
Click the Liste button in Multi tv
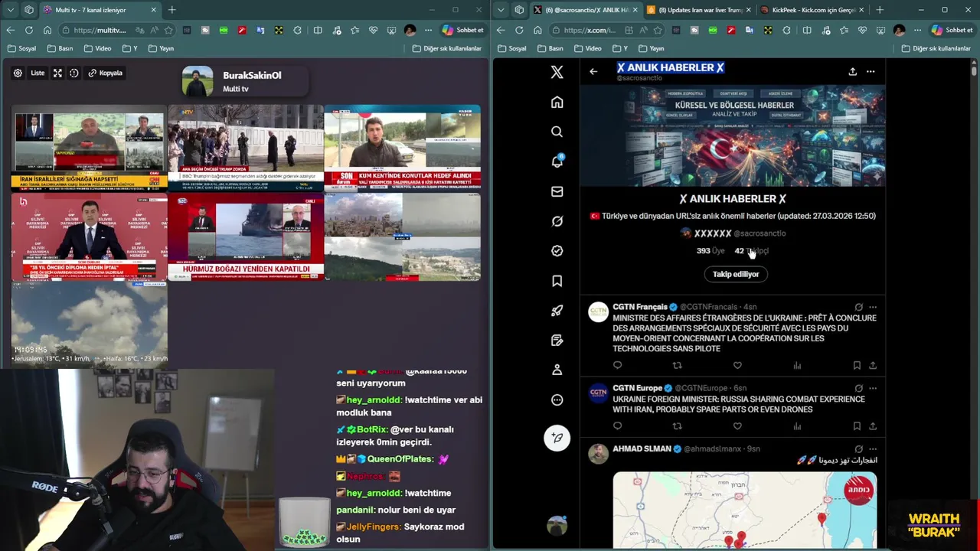(x=38, y=73)
